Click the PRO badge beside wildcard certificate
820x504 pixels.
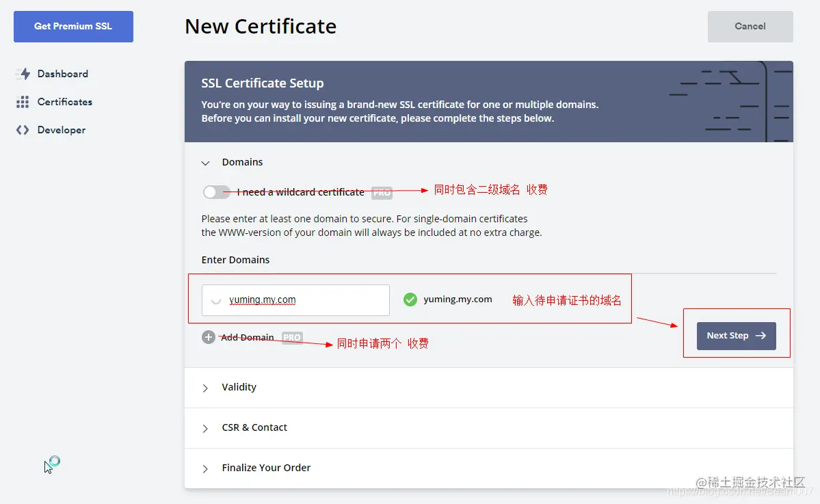(x=382, y=193)
